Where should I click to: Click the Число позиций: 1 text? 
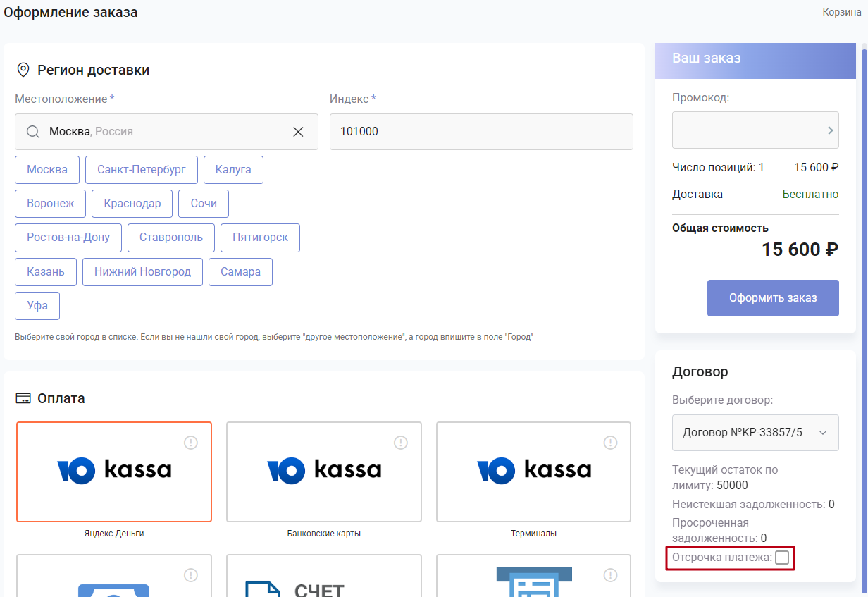pos(718,167)
